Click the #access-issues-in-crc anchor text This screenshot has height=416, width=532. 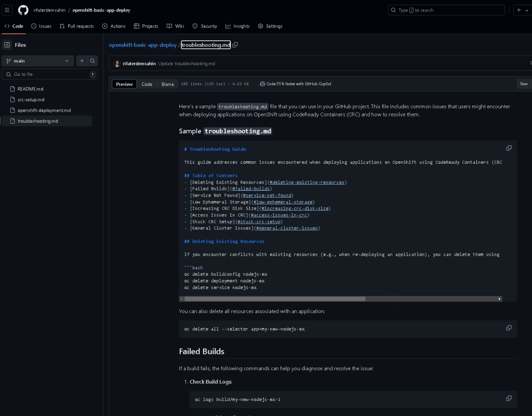click(x=279, y=215)
